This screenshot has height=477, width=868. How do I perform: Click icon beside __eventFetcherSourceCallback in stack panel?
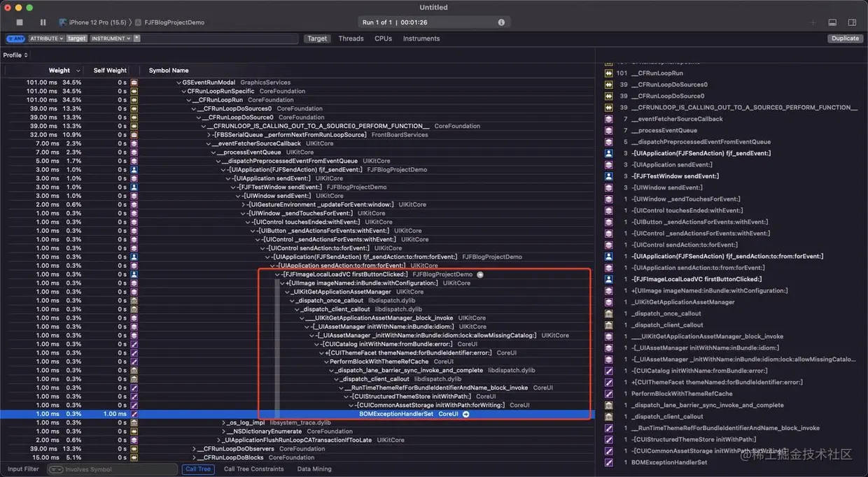point(608,119)
